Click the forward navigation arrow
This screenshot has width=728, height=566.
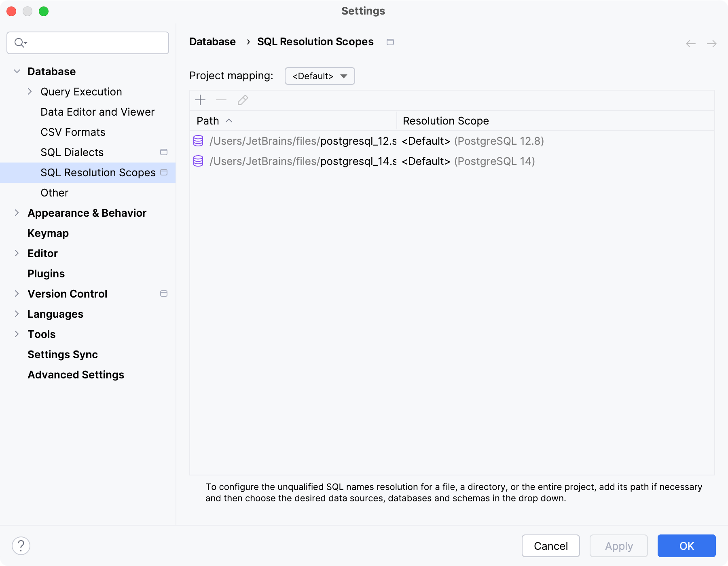point(712,43)
